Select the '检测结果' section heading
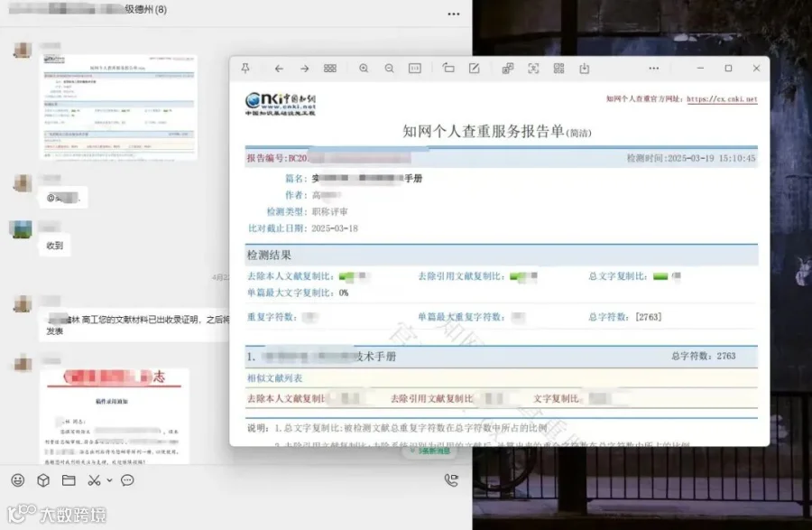 point(269,255)
